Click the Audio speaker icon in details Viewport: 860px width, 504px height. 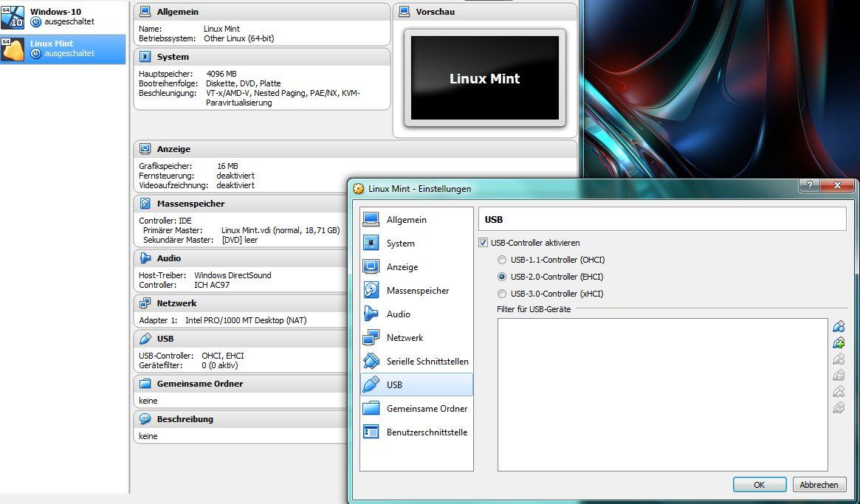click(x=145, y=258)
